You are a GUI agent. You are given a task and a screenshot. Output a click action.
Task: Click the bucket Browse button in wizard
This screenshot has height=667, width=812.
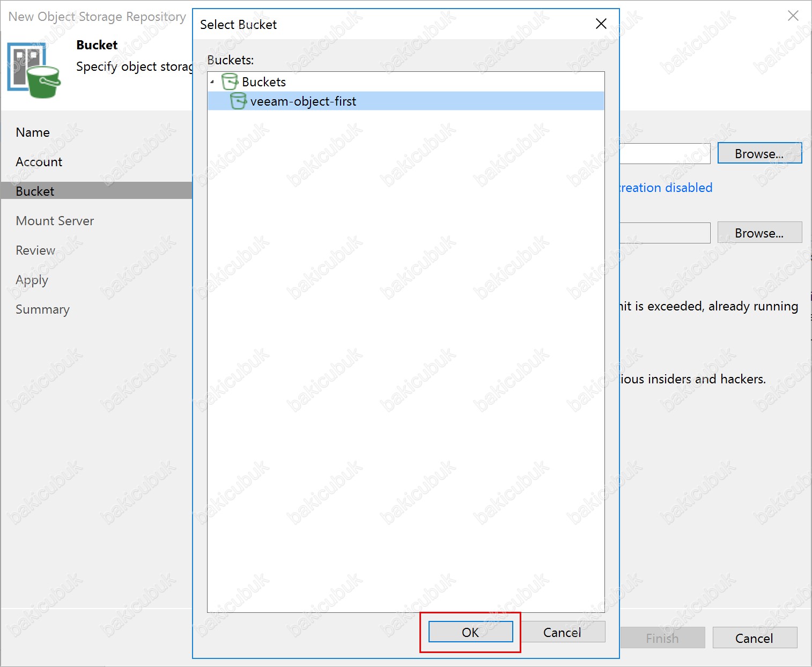click(x=759, y=153)
